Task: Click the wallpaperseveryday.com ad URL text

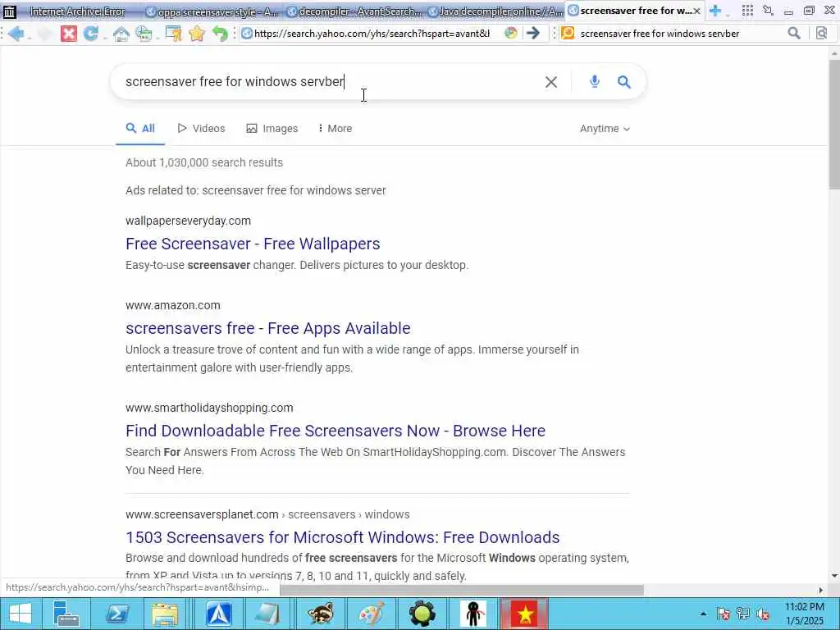Action: pos(188,221)
